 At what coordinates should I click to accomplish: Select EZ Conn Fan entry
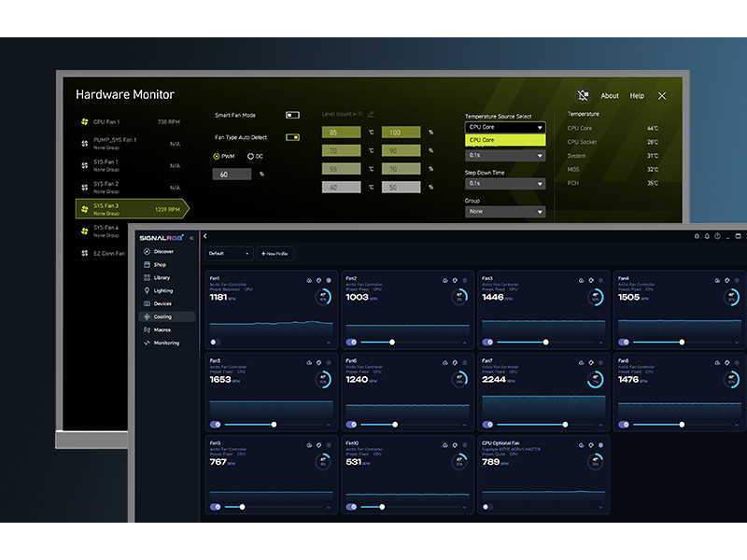tap(104, 253)
